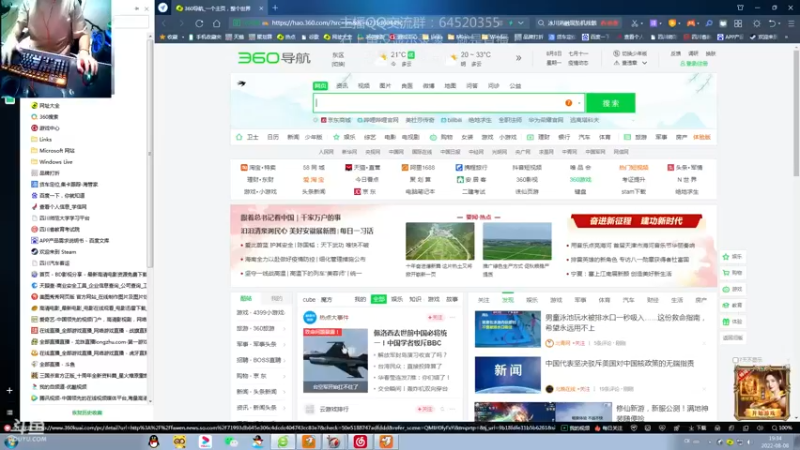
Task: Open the Links folder in sidebar
Action: (41, 139)
